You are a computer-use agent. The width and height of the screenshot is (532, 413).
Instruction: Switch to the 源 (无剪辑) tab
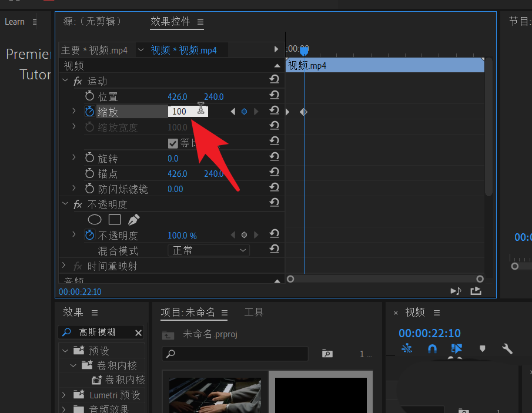(x=92, y=21)
